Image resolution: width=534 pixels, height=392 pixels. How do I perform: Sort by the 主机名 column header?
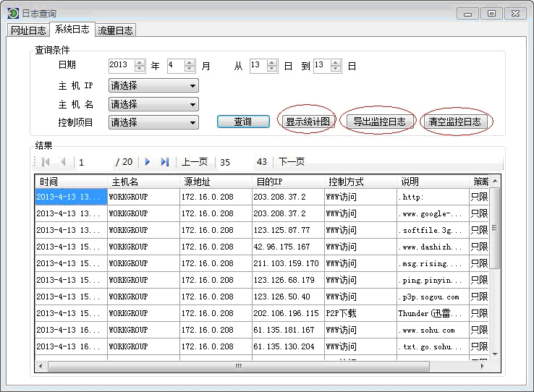click(143, 182)
